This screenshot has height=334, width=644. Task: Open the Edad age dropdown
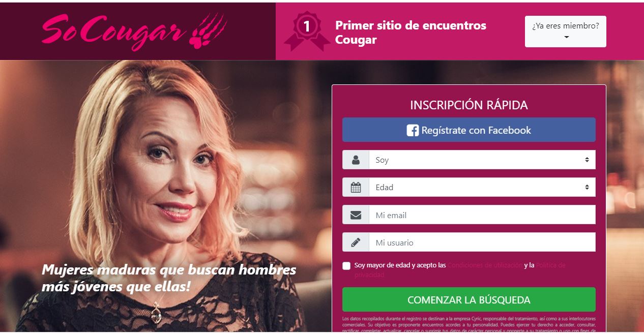point(482,187)
